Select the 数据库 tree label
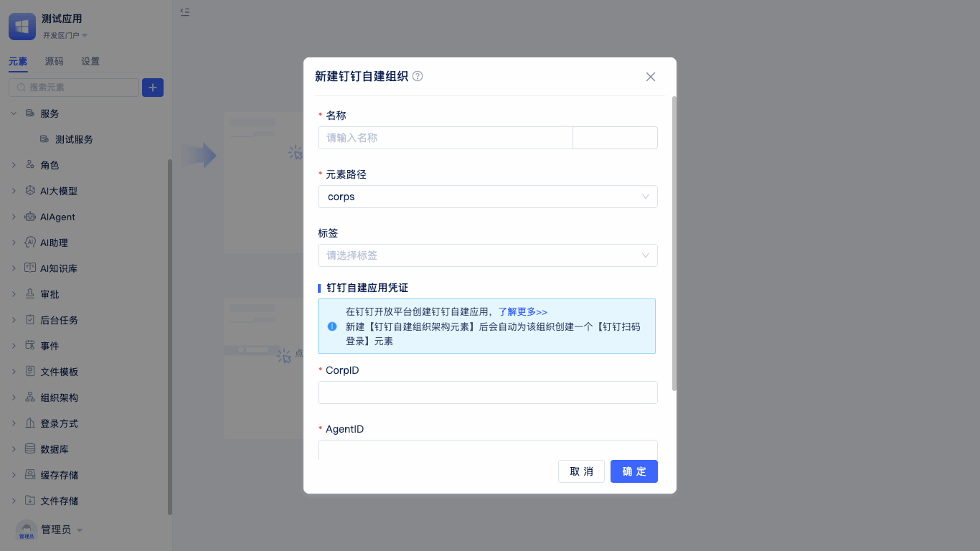The height and width of the screenshot is (551, 980). tap(55, 449)
